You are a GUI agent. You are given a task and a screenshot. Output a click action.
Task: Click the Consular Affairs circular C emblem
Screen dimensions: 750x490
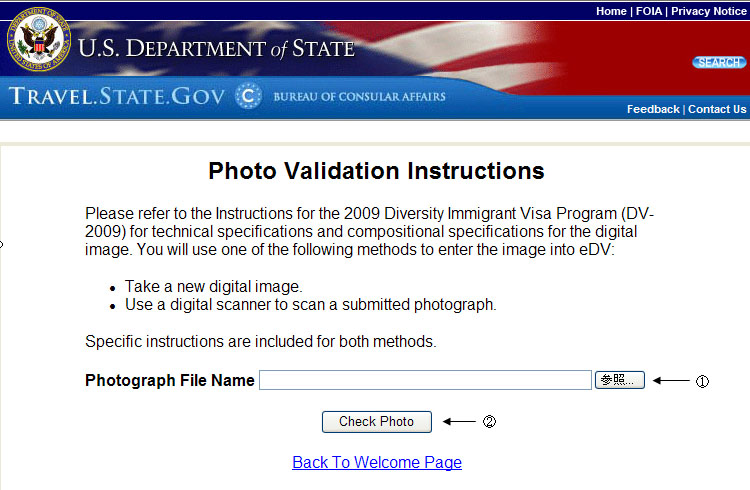point(248,96)
